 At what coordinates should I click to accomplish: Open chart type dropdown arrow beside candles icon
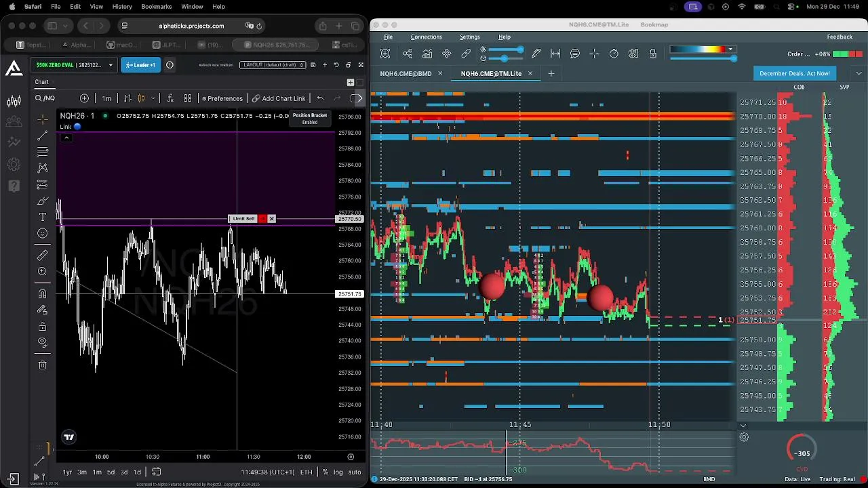pos(153,98)
